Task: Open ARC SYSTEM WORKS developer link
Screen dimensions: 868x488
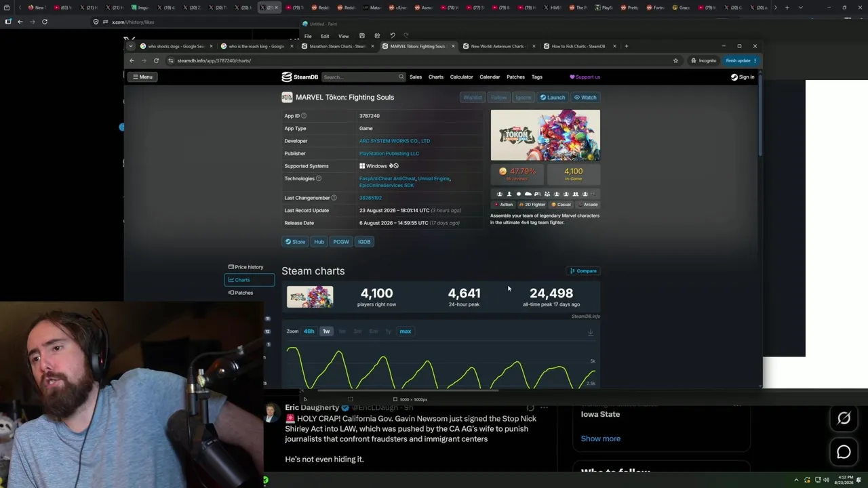Action: tap(395, 141)
